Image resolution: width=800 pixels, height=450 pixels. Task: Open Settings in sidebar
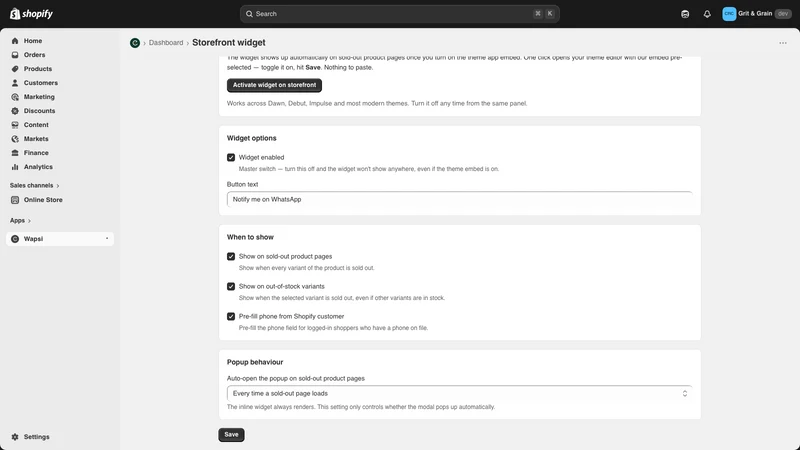(37, 437)
